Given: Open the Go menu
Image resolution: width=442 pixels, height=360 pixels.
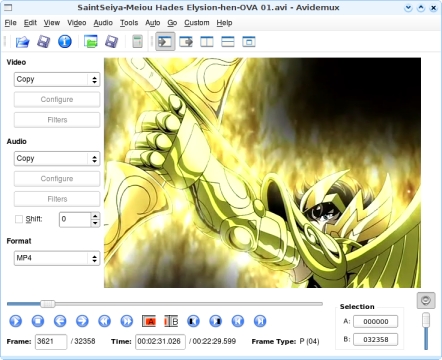Looking at the screenshot, I should tap(172, 23).
